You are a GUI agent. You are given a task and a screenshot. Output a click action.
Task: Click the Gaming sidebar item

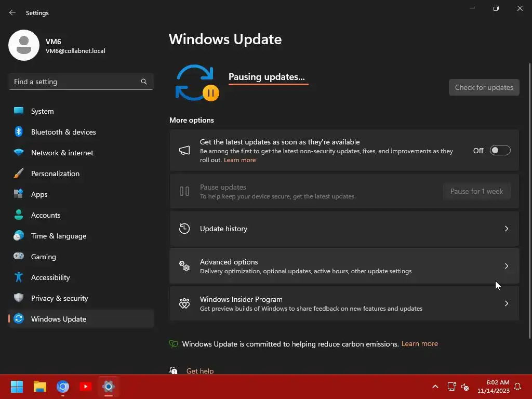[x=81, y=257]
